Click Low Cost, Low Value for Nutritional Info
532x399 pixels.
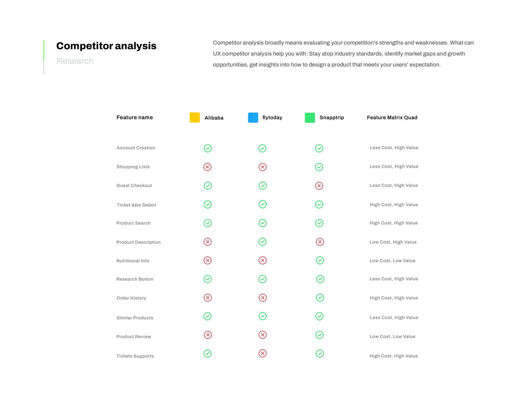click(x=392, y=261)
